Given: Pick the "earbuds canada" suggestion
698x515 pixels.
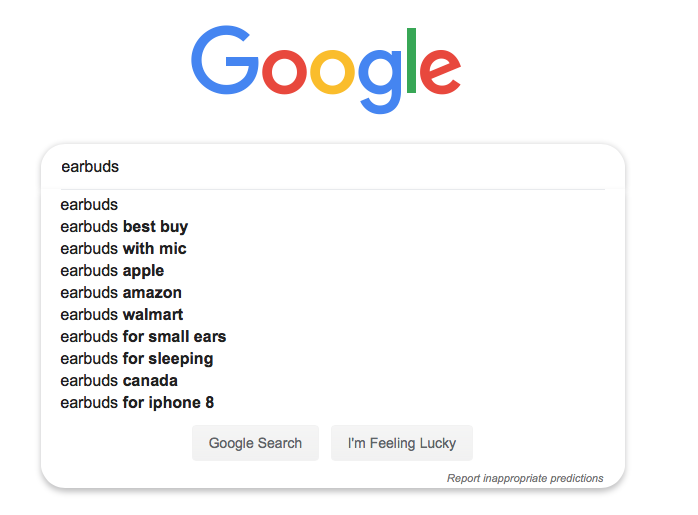Looking at the screenshot, I should click(119, 381).
